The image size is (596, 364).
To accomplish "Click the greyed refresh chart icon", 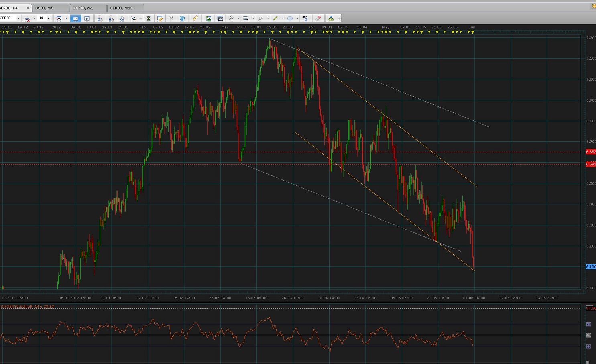I will 171,18.
